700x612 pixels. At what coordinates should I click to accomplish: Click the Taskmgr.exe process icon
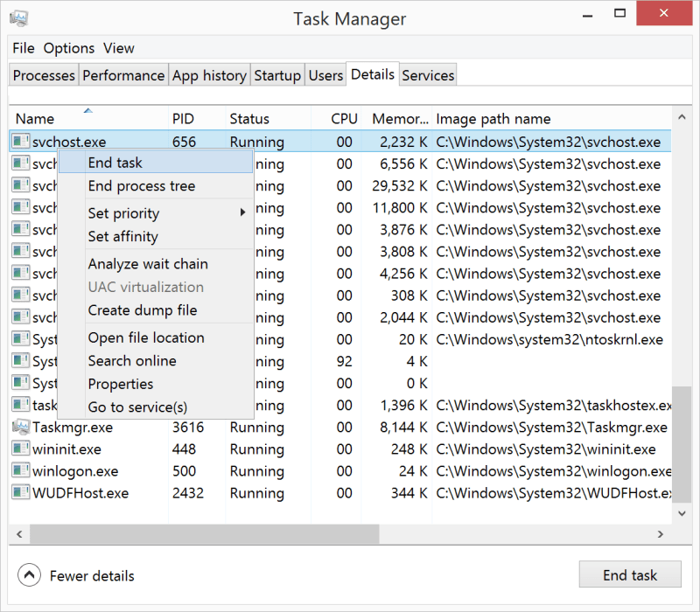tap(20, 427)
